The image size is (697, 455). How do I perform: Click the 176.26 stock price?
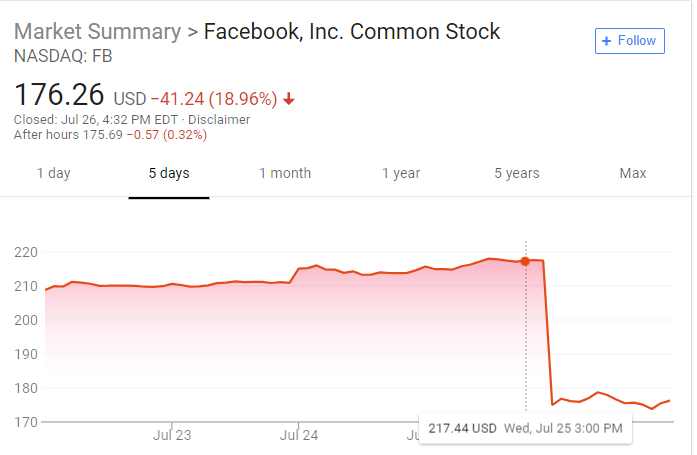tap(59, 95)
